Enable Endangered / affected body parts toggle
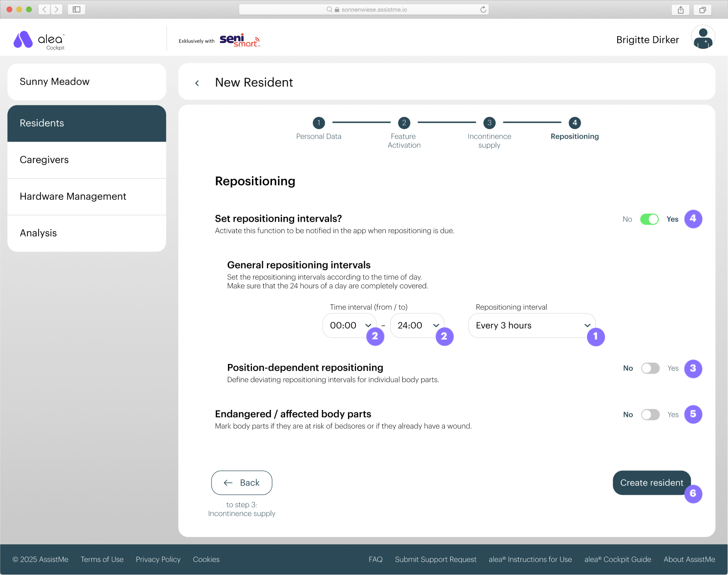The image size is (728, 575). tap(650, 415)
